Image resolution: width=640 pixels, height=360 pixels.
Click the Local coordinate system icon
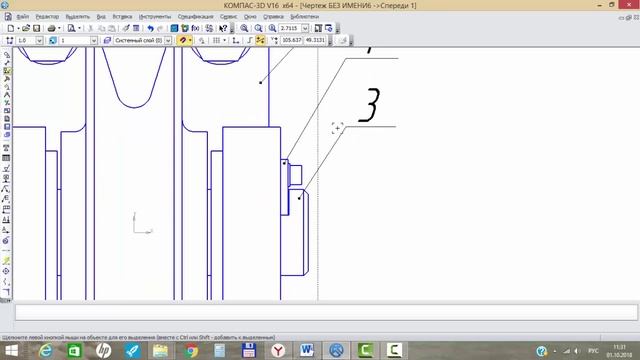point(236,40)
